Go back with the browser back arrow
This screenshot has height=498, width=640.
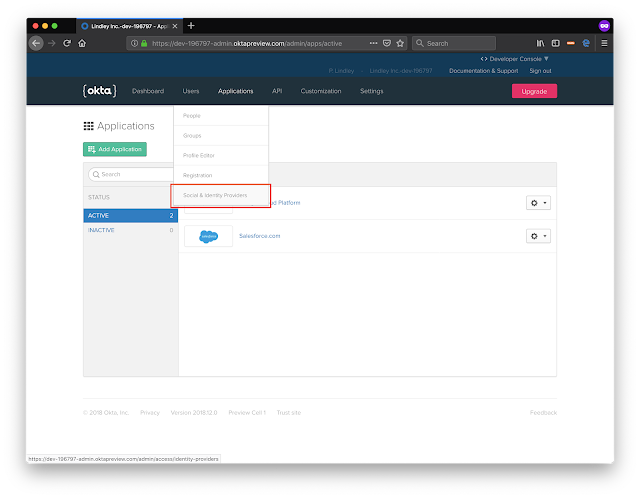tap(36, 43)
